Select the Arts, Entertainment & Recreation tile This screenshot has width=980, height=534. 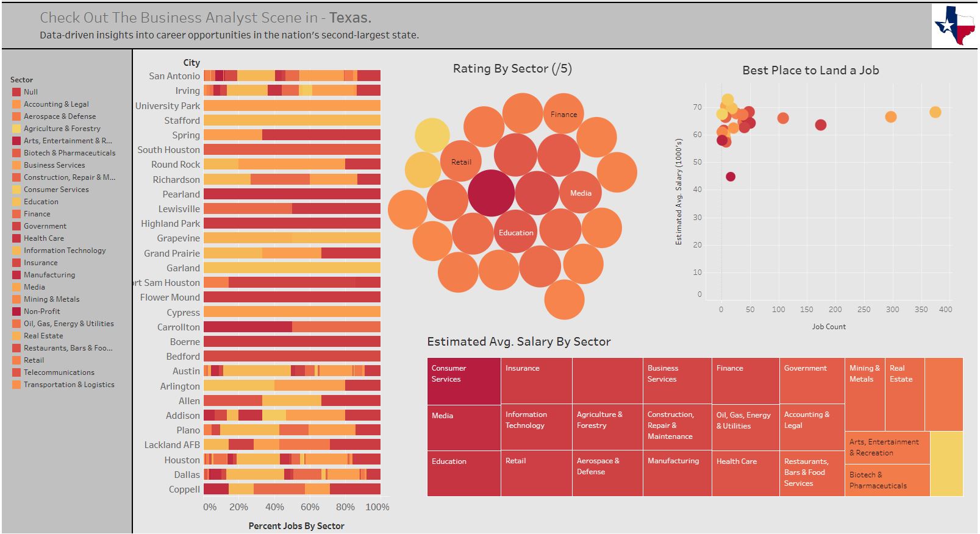[x=887, y=447]
